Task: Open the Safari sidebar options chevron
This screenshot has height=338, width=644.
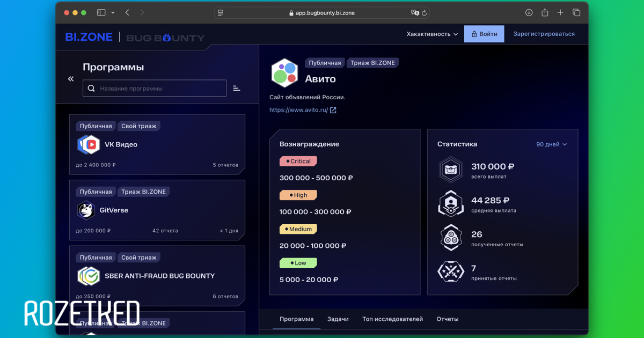Action: point(113,13)
